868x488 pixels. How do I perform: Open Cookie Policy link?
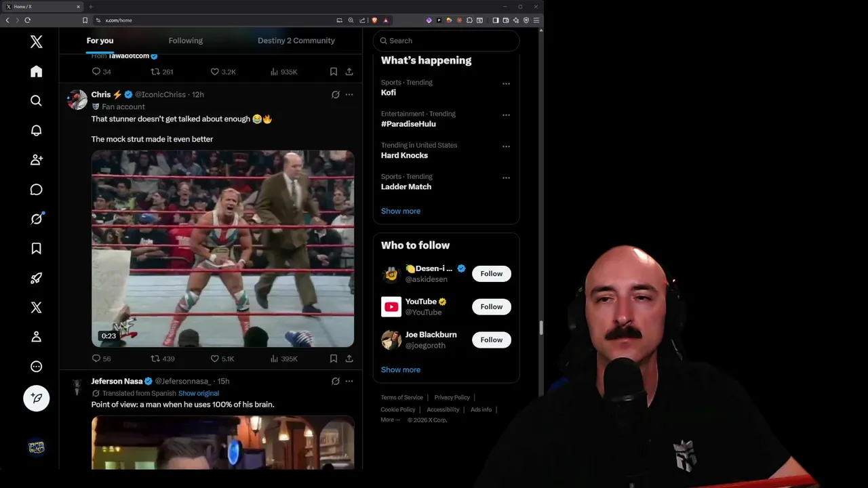(398, 409)
